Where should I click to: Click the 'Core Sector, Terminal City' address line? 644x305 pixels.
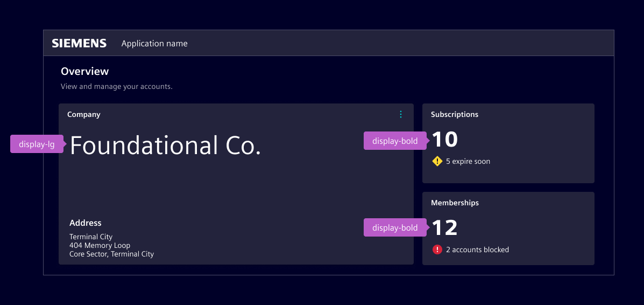coord(111,254)
